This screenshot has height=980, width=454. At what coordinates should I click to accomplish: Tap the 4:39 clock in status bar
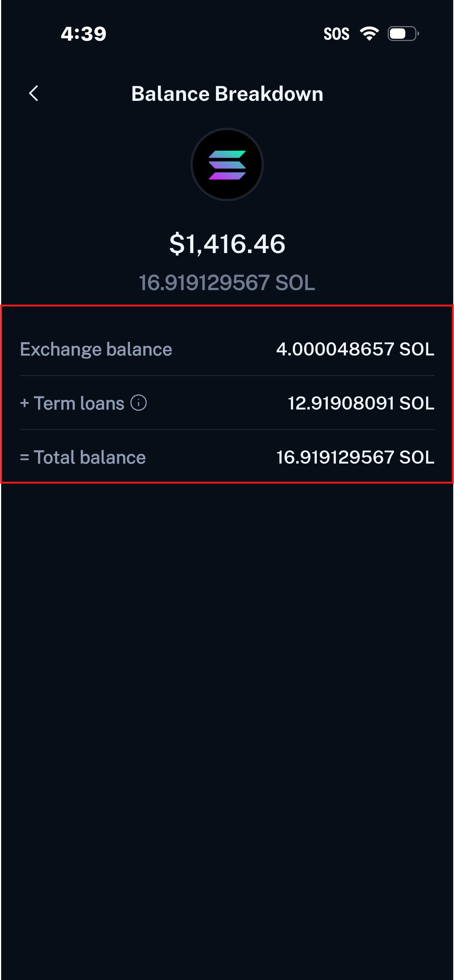84,34
